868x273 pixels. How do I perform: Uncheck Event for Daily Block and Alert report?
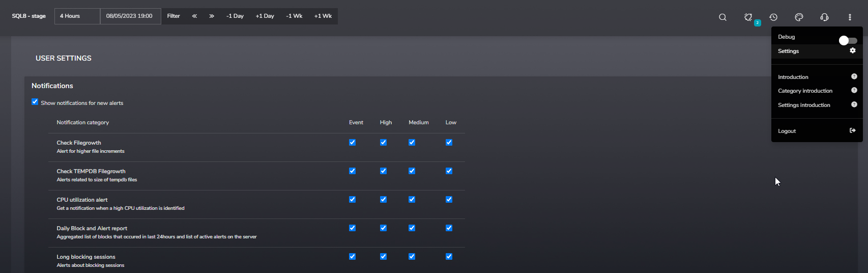pos(352,228)
